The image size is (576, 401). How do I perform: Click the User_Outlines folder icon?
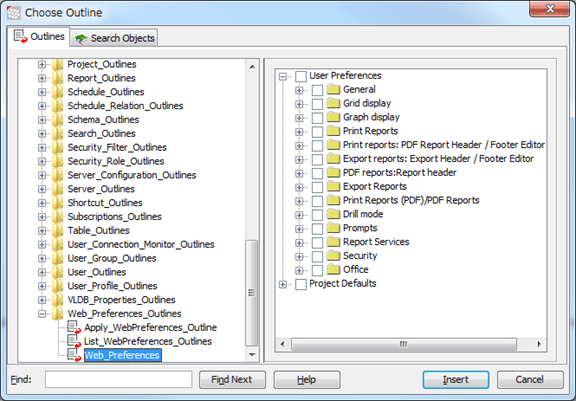coord(58,272)
